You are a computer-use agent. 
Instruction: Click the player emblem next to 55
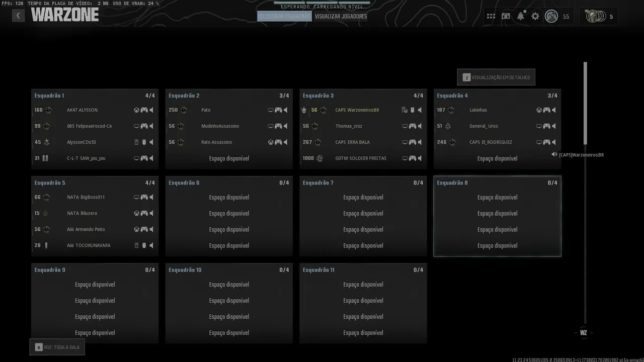point(551,17)
